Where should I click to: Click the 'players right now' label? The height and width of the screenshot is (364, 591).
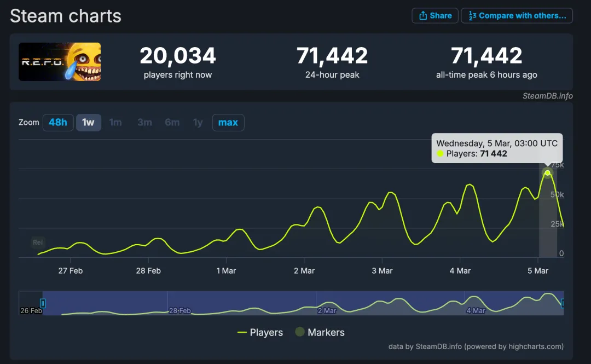tap(178, 74)
